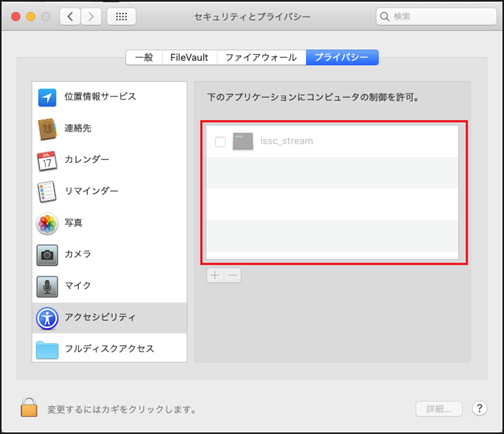Enable the issc_stream checkbox
This screenshot has width=504, height=434.
[220, 142]
